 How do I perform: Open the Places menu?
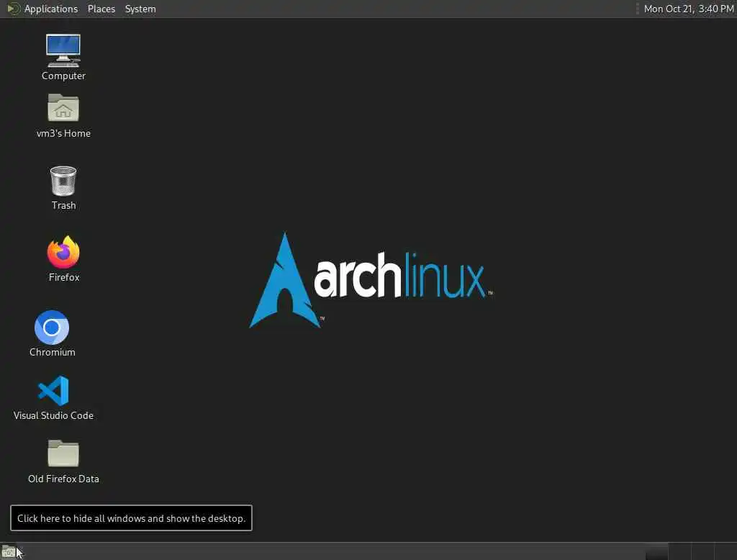point(101,9)
